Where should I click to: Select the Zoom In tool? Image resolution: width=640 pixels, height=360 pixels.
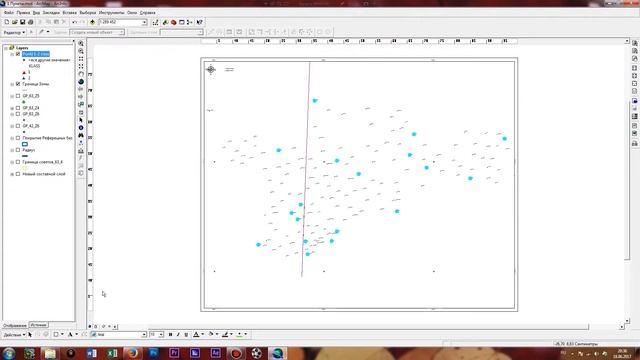(81, 43)
